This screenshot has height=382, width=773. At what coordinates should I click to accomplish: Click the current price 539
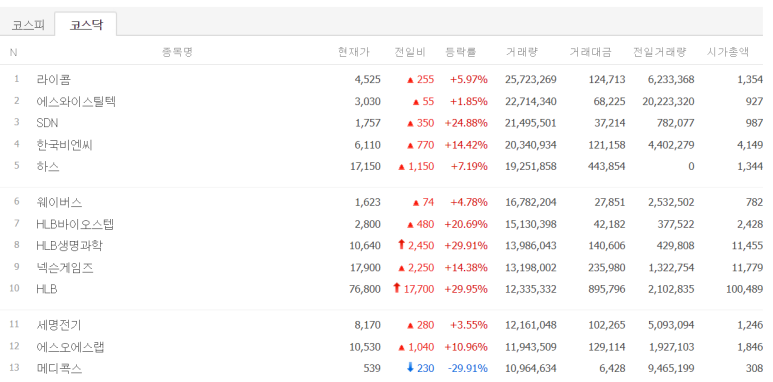click(x=372, y=368)
